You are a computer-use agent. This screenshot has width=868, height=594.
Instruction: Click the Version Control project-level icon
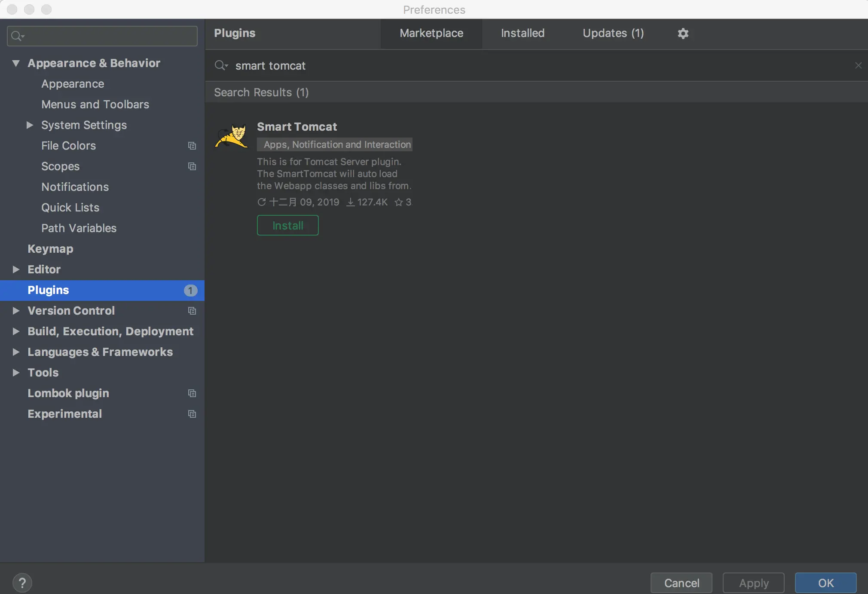point(192,311)
